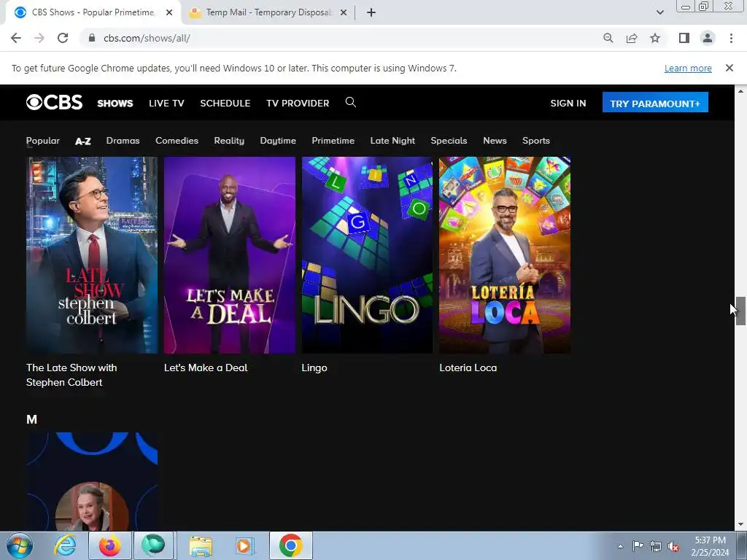Open the Chrome profile avatar
Screen dimensions: 747x560
coord(708,38)
